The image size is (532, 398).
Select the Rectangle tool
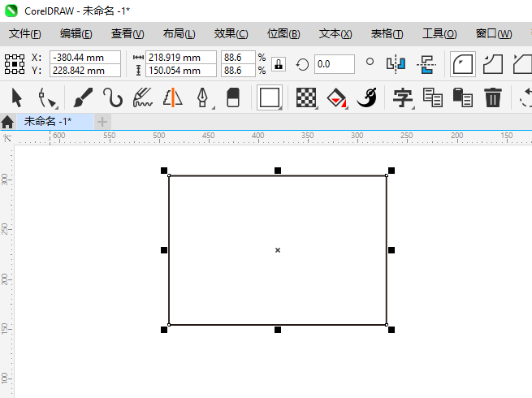pos(270,97)
